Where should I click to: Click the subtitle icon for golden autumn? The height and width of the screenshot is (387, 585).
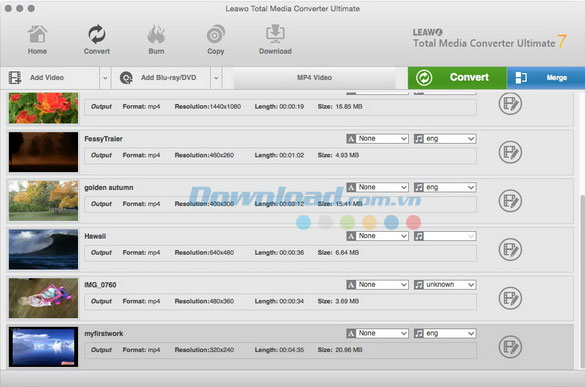(x=351, y=187)
